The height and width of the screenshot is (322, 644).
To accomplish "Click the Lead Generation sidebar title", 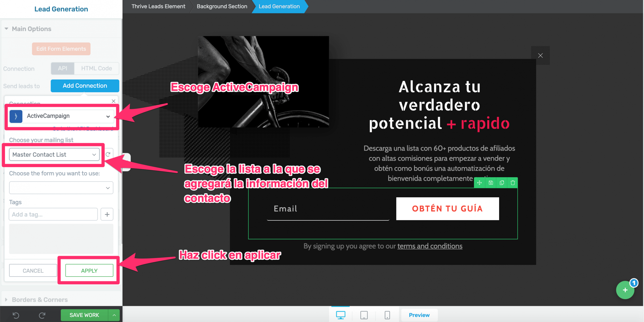I will pyautogui.click(x=61, y=9).
